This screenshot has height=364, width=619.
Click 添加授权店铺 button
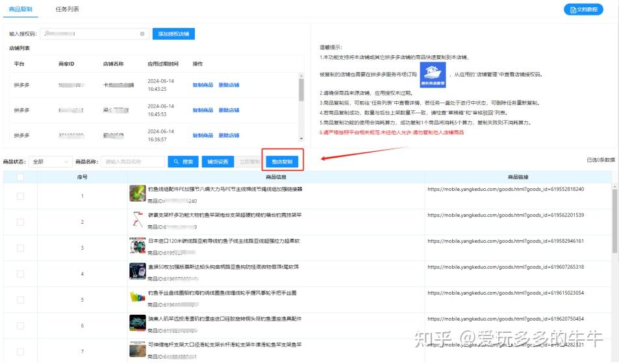173,34
